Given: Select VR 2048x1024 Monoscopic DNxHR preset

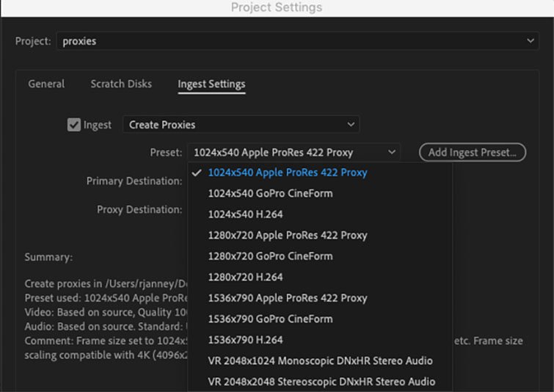Looking at the screenshot, I should point(320,361).
